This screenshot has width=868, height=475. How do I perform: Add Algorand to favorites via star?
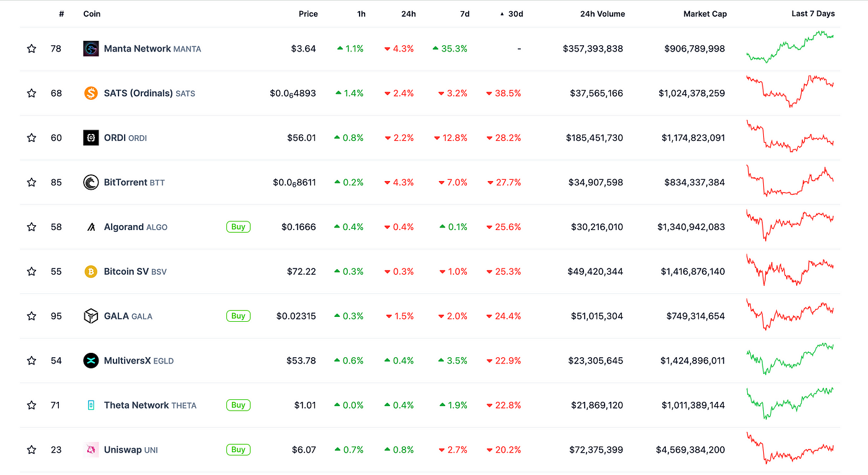32,227
